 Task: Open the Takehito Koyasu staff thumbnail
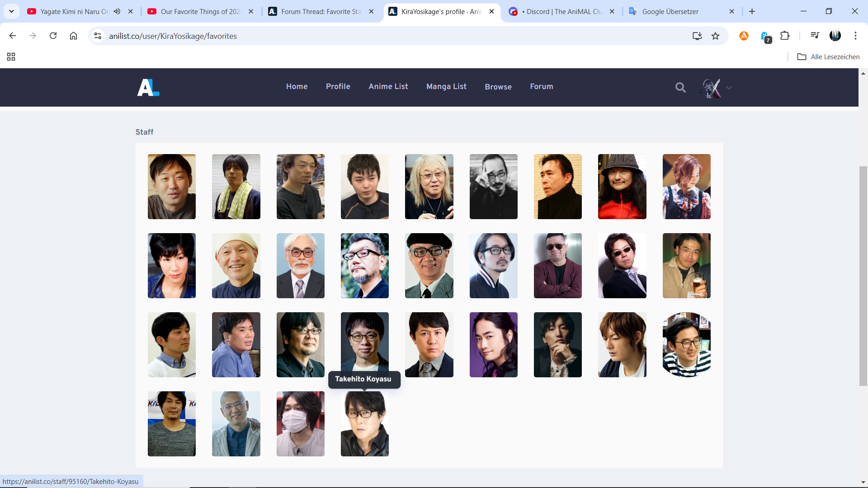pos(364,424)
